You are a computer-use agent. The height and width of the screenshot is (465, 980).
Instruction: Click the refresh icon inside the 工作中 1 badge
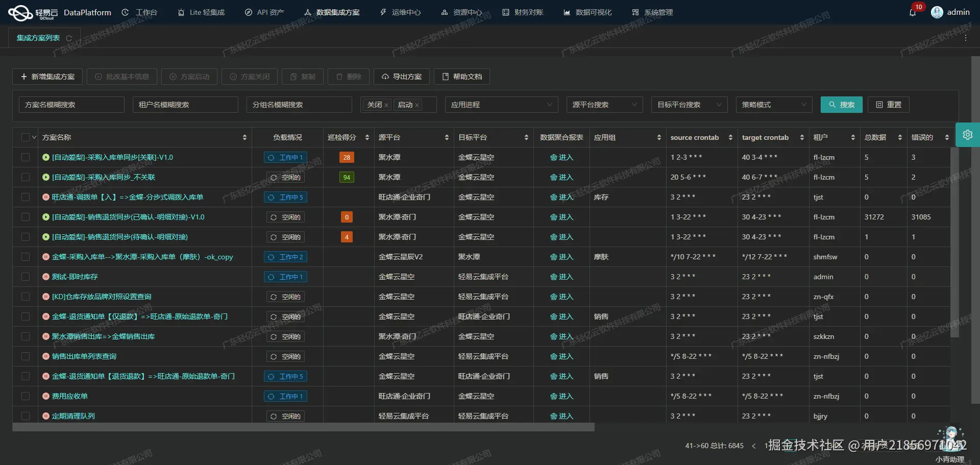click(x=271, y=157)
